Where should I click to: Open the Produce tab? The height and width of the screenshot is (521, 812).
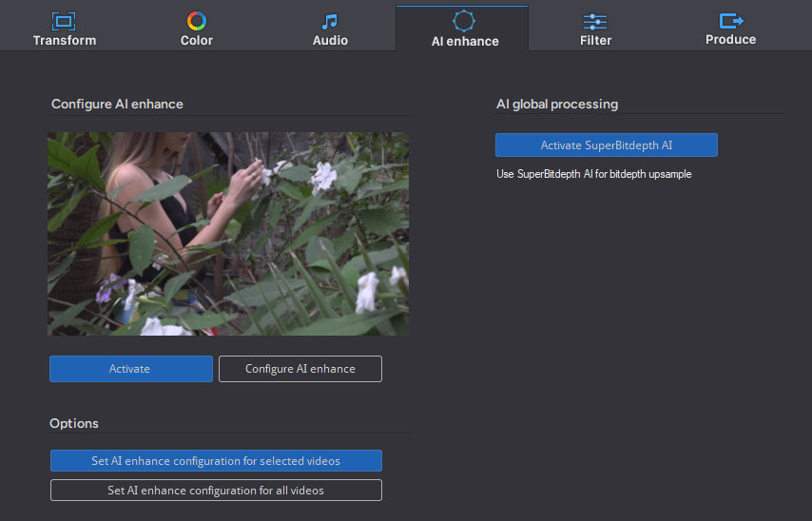(730, 29)
